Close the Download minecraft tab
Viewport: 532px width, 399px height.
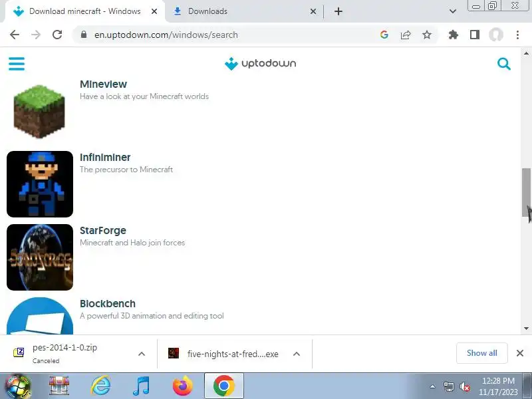pyautogui.click(x=154, y=11)
